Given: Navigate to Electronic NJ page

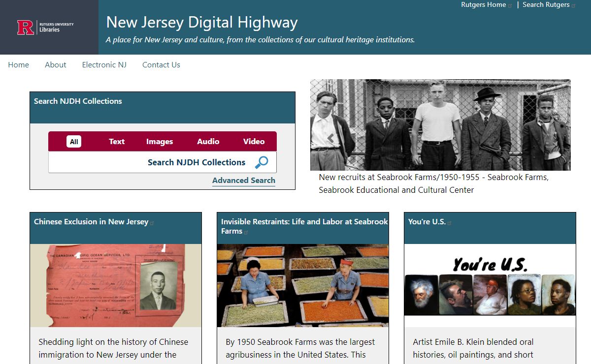Looking at the screenshot, I should [104, 65].
